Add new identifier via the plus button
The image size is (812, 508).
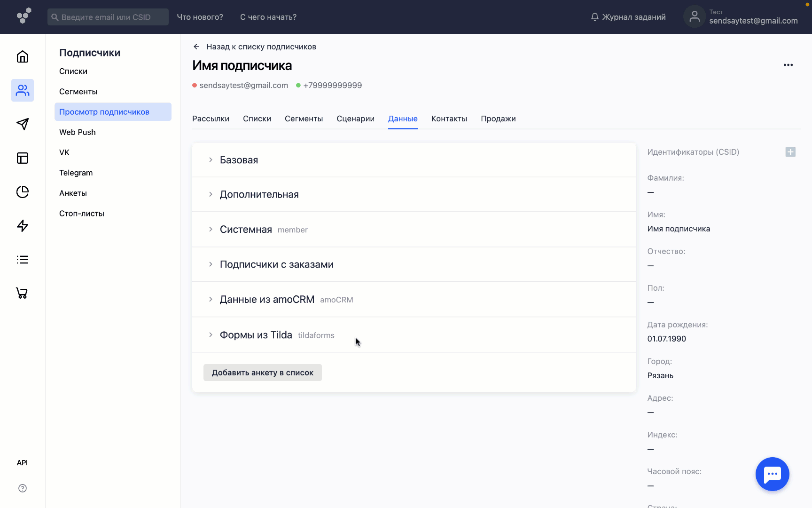[790, 152]
